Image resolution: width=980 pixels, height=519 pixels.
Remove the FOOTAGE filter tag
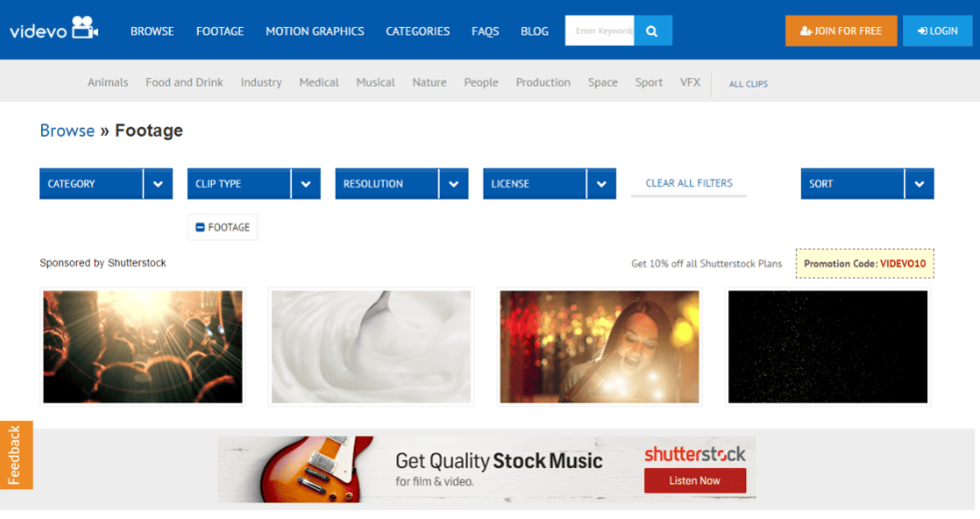(x=222, y=228)
